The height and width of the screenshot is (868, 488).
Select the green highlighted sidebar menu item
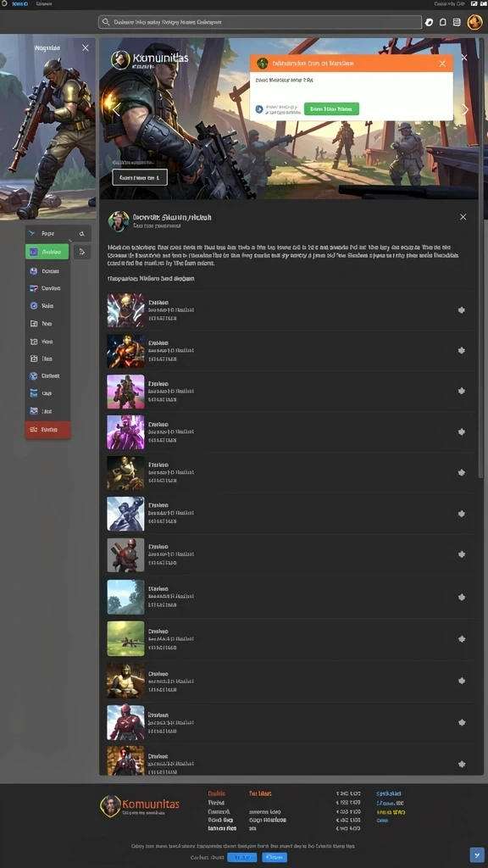[x=47, y=252]
